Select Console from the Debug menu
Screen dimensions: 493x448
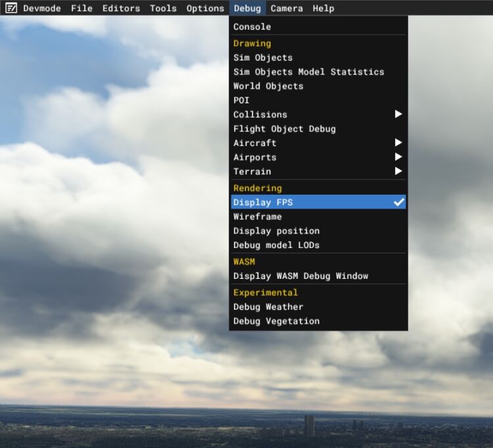[x=252, y=27]
